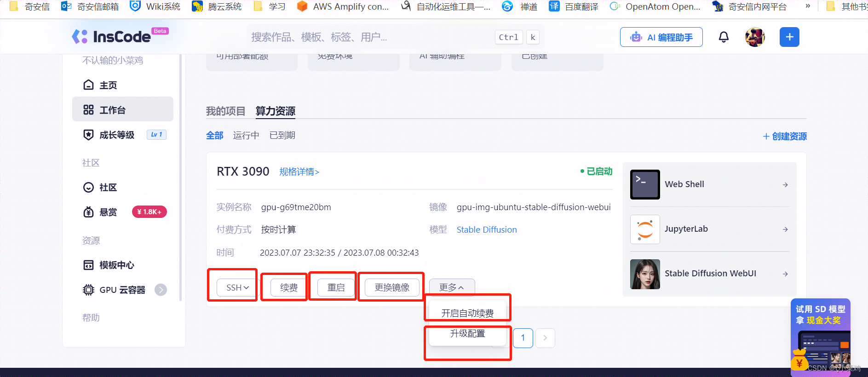Viewport: 868px width, 377px height.
Task: Open the 禅道 bookmark
Action: pyautogui.click(x=520, y=6)
